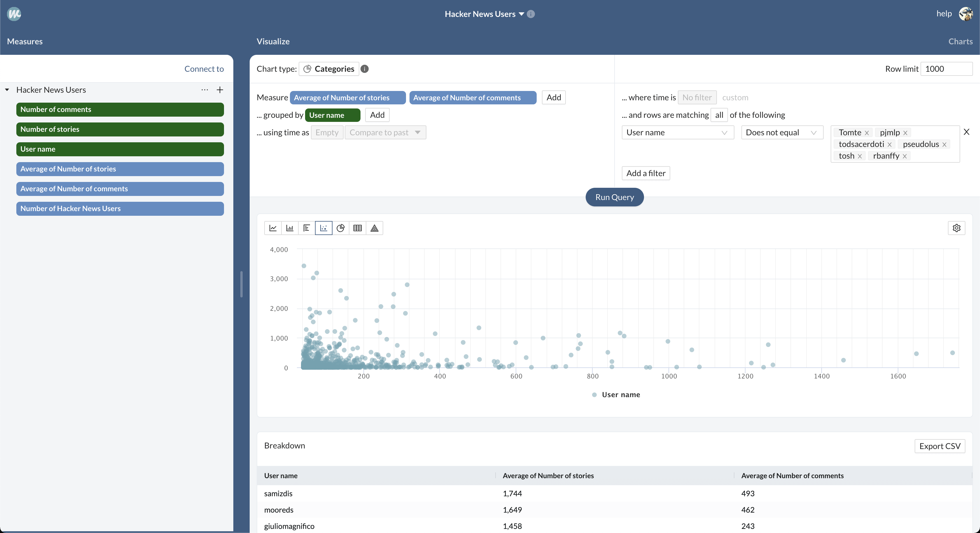Viewport: 980px width, 533px height.
Task: Open chart settings gear
Action: (957, 228)
